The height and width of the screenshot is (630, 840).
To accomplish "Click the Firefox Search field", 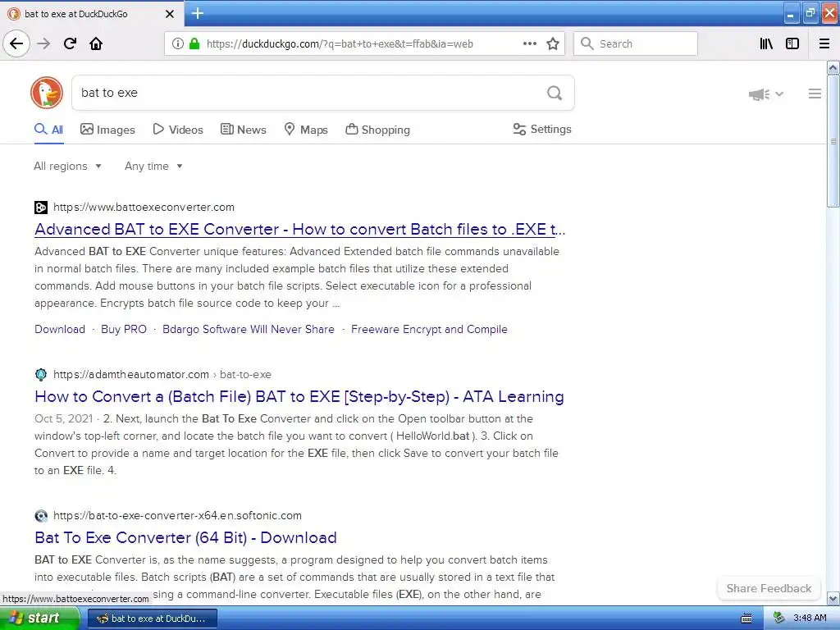I will [636, 43].
